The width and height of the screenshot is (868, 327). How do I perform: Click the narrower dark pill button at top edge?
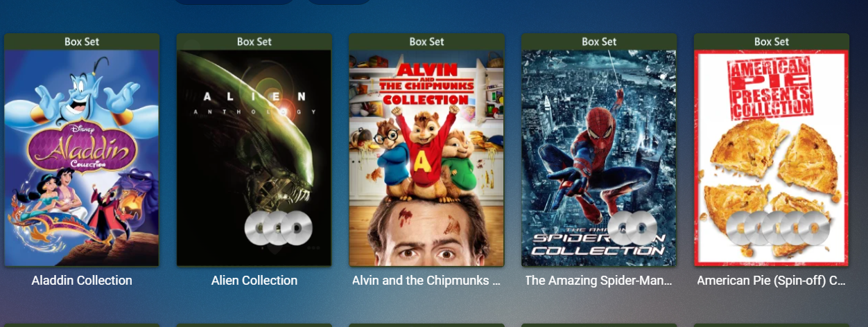pos(339,2)
